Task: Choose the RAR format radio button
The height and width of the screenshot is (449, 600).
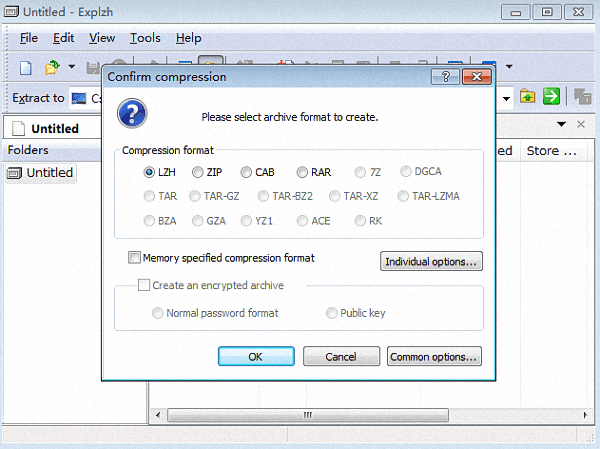Action: [302, 172]
